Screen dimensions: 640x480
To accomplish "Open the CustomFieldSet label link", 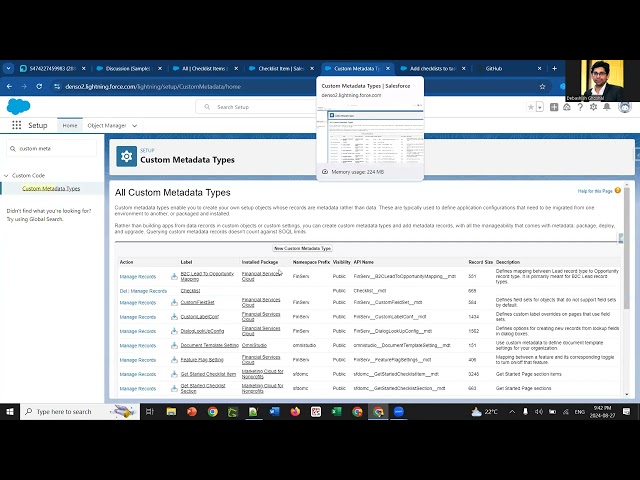I will [x=198, y=302].
